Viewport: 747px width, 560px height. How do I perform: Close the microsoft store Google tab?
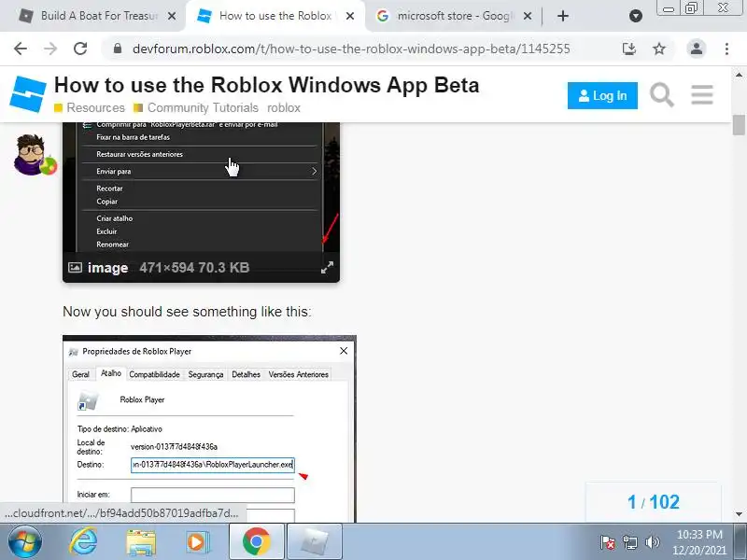(528, 16)
